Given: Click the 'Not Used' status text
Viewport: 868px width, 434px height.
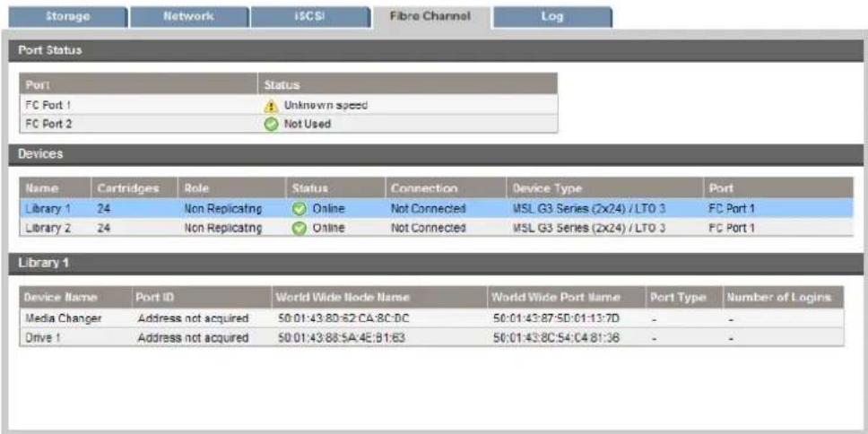Looking at the screenshot, I should pos(308,124).
